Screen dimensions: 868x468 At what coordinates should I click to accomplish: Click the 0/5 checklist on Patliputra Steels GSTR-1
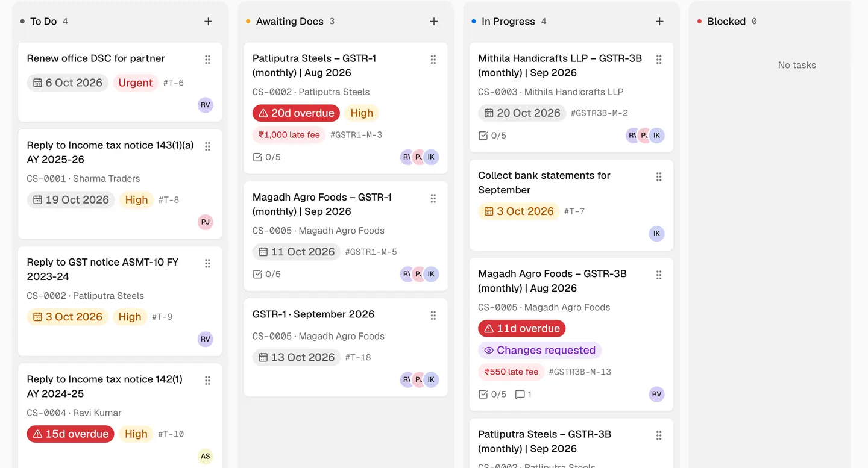(x=266, y=157)
